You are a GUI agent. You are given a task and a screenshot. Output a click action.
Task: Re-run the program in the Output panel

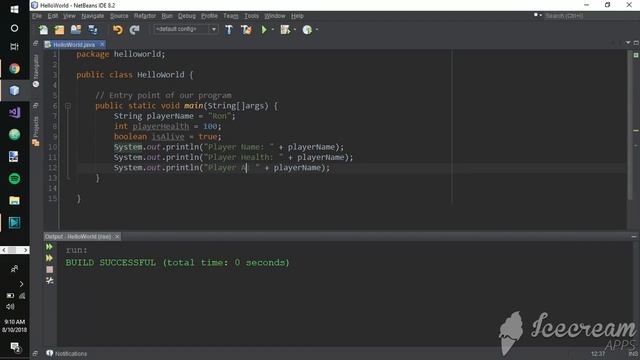[x=49, y=247]
